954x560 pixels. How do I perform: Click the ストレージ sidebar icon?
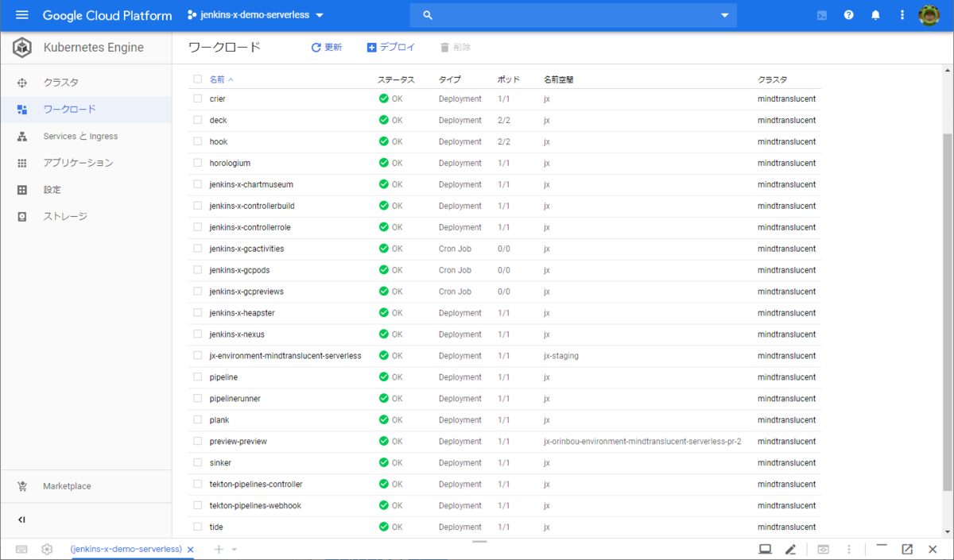22,217
